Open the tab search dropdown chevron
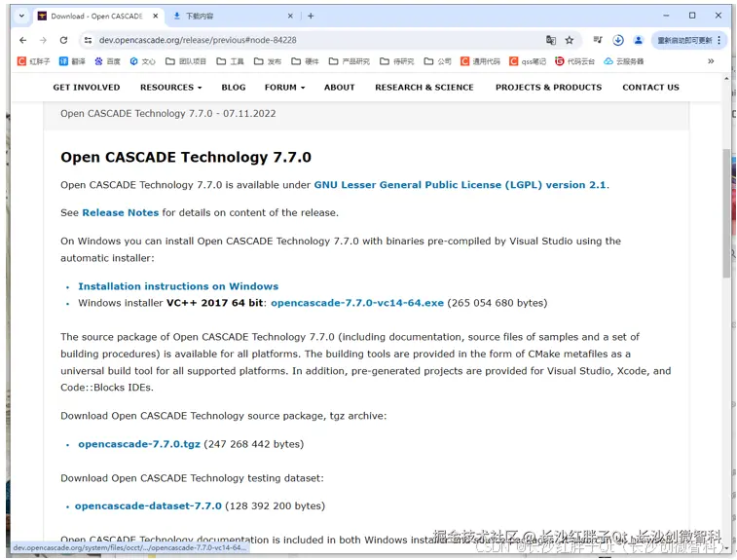737x560 pixels. coord(21,16)
